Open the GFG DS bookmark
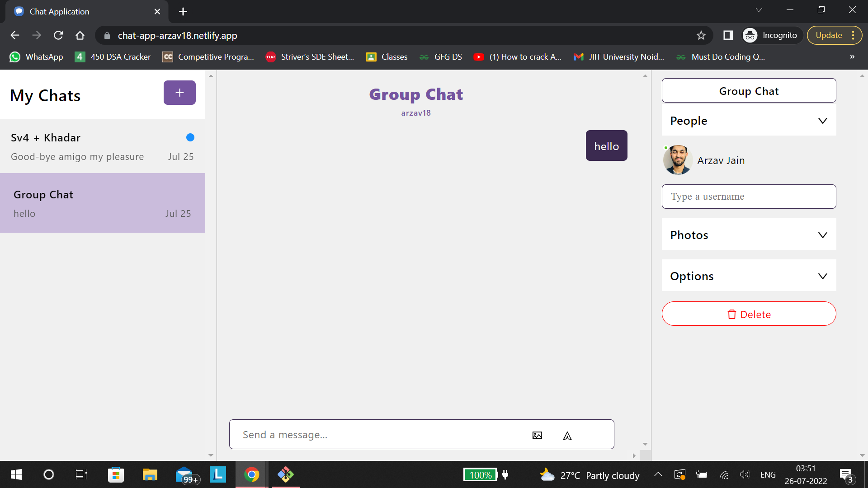Image resolution: width=868 pixels, height=488 pixels. (x=441, y=57)
